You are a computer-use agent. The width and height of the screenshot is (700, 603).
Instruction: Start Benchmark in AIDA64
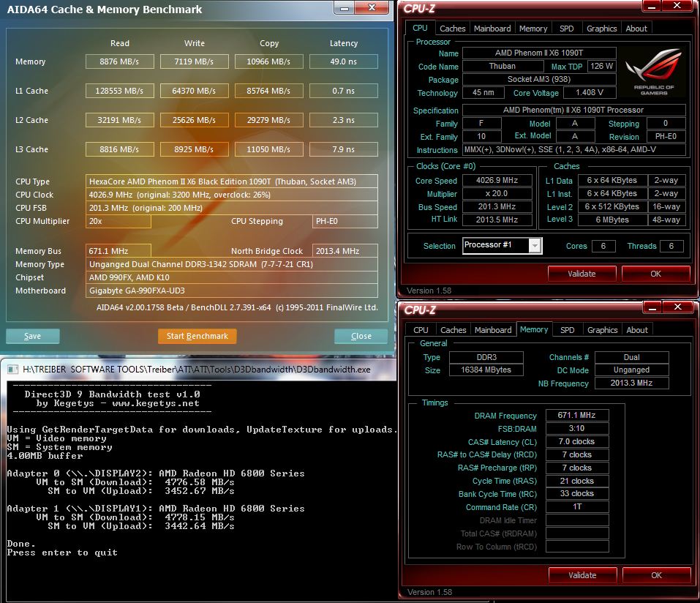(x=197, y=336)
